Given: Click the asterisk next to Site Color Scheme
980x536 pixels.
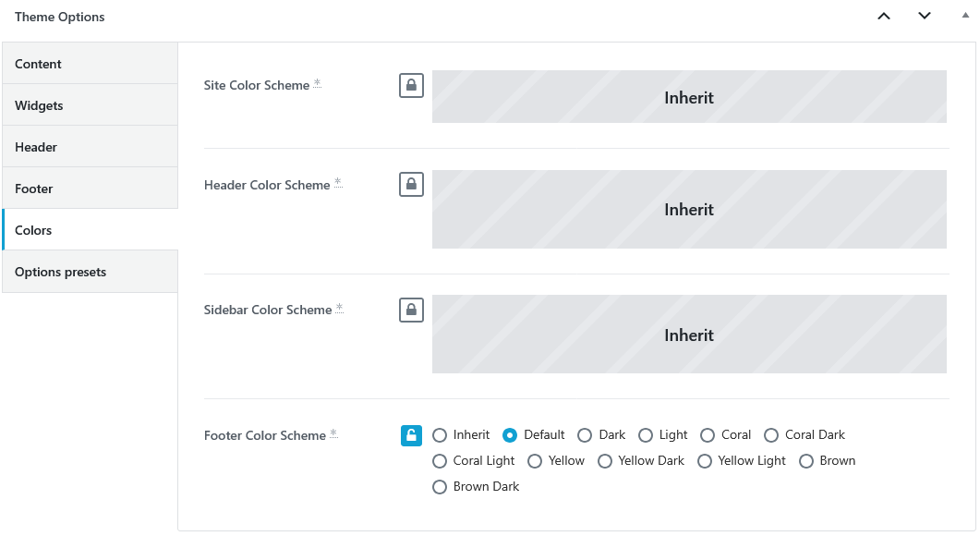Looking at the screenshot, I should pyautogui.click(x=318, y=83).
